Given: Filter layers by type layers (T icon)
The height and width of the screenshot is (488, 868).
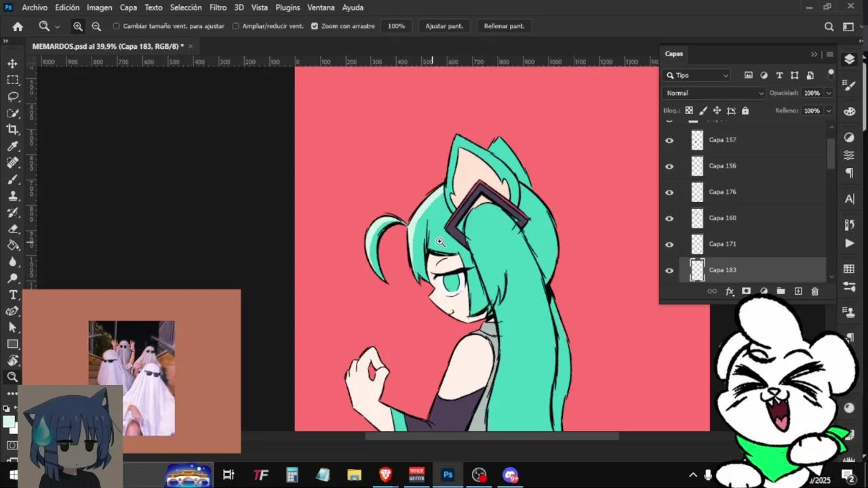Looking at the screenshot, I should point(779,75).
